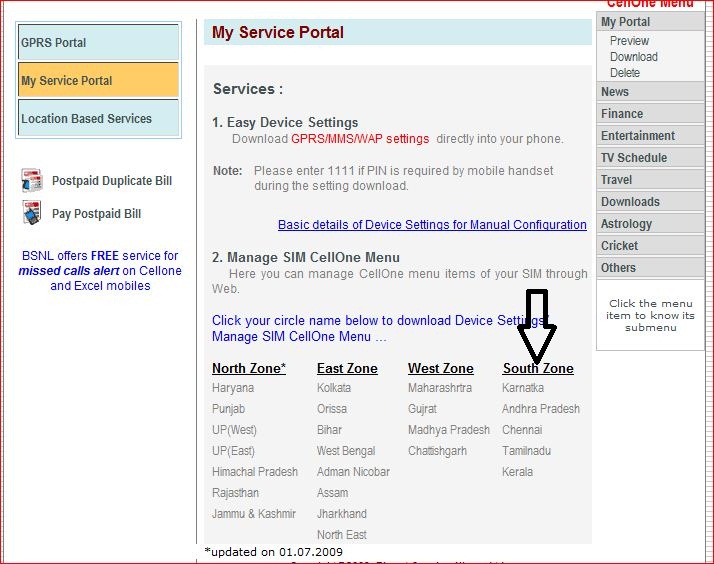Open the Entertainment menu item
The image size is (714, 564).
coord(650,135)
